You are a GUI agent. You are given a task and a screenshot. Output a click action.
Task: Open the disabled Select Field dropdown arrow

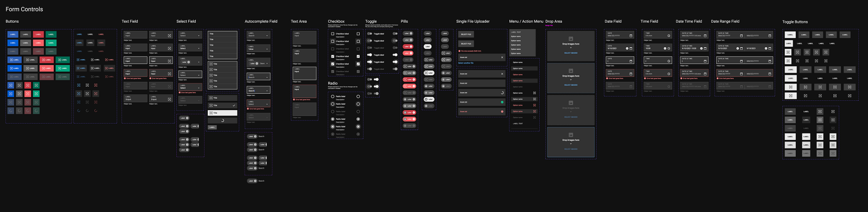click(199, 100)
